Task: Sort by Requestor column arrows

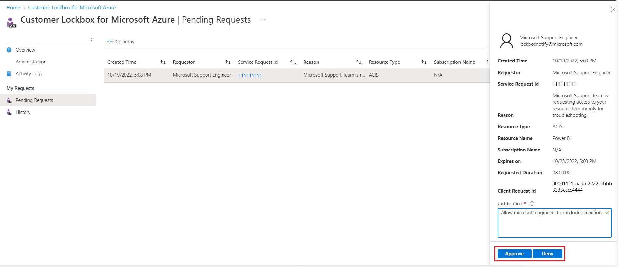Action: tap(228, 62)
